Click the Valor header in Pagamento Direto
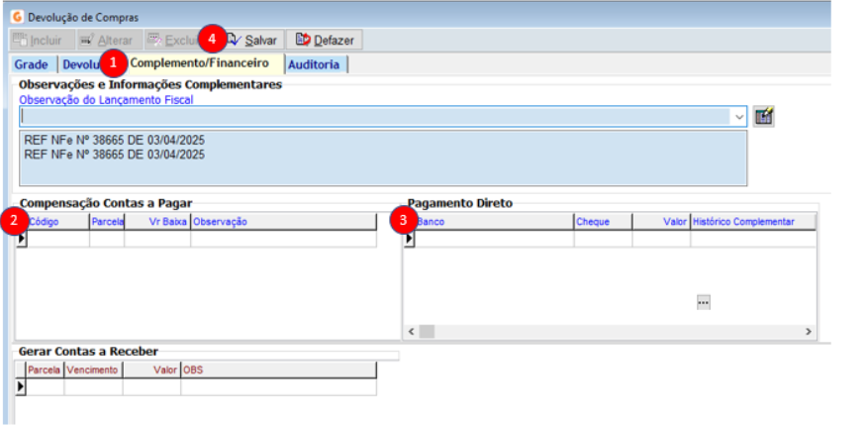This screenshot has width=868, height=426. [661, 222]
